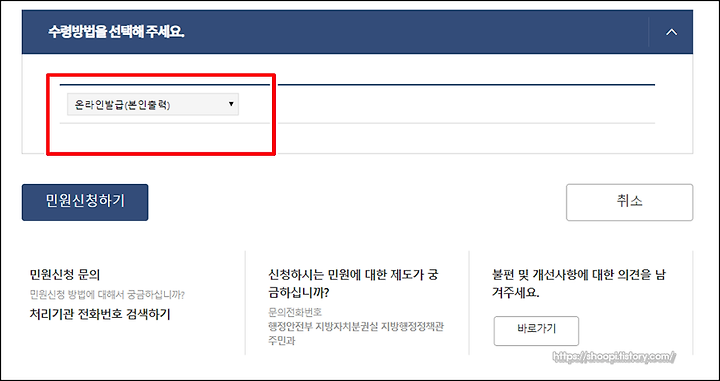Collapse the 수령방법을 선택해 주세요 section
This screenshot has width=720, height=381.
(671, 32)
